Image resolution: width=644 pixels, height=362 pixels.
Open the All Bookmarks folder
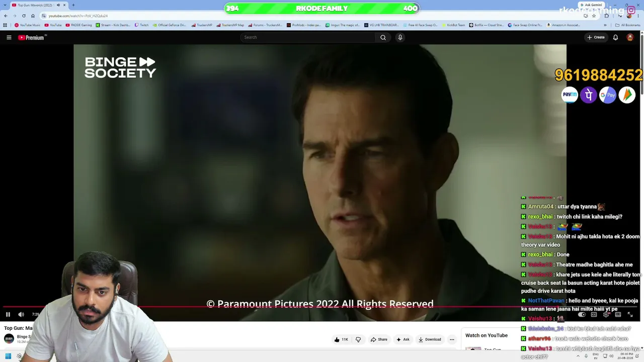628,25
